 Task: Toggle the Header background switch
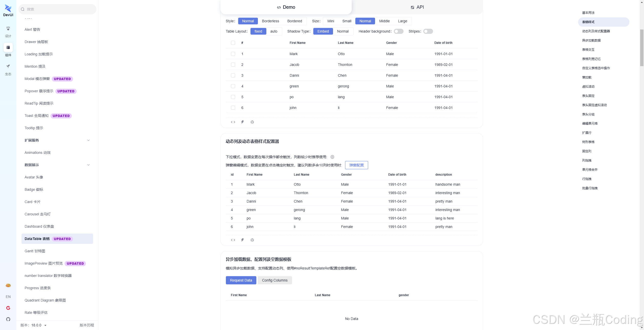pos(399,31)
